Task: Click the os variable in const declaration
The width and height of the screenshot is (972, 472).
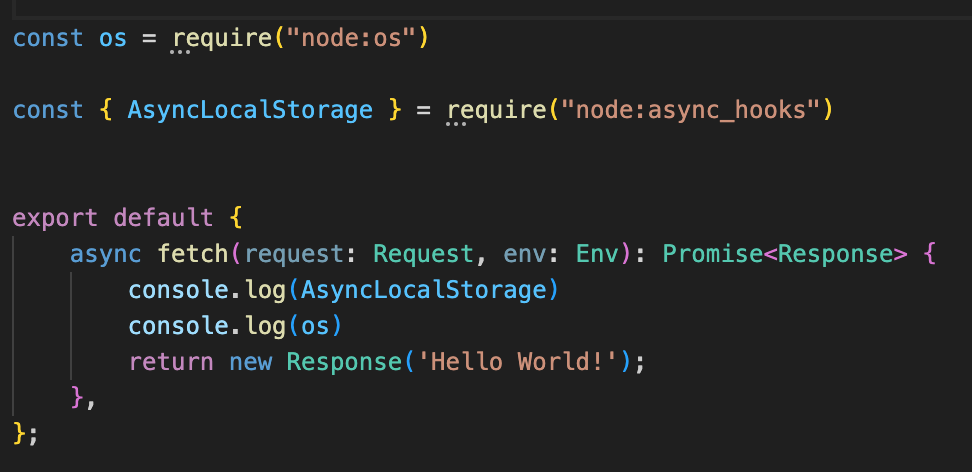Action: pos(113,38)
